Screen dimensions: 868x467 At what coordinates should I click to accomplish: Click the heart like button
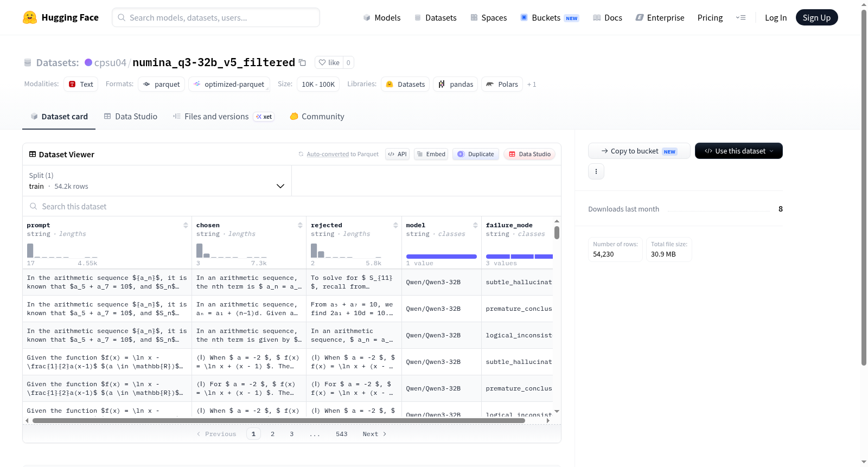329,62
